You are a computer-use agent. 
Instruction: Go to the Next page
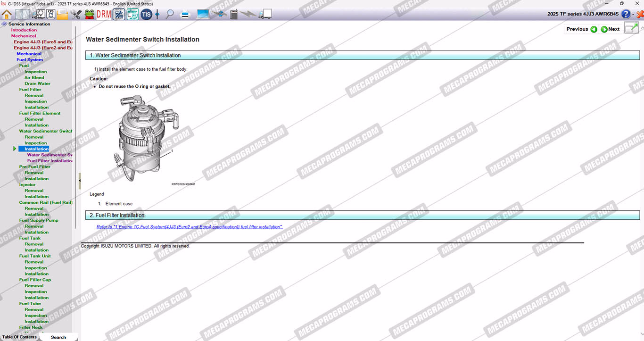tap(611, 29)
